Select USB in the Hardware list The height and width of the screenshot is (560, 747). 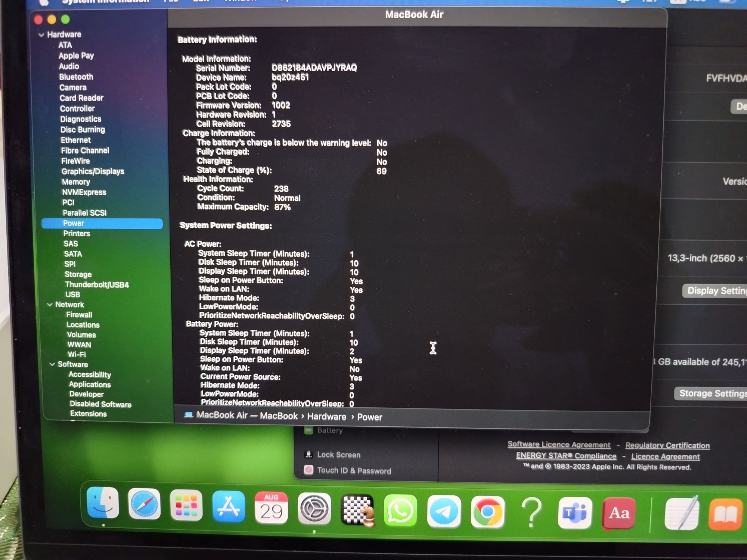coord(73,295)
